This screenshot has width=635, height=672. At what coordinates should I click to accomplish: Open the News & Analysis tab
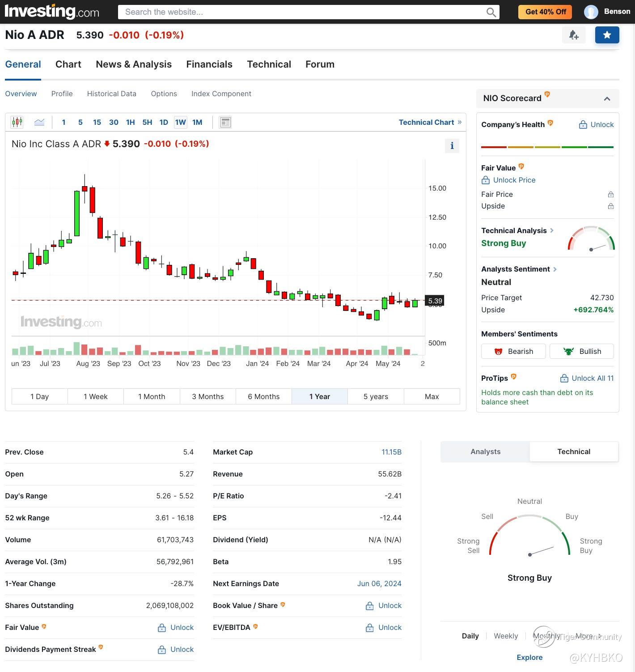(134, 64)
